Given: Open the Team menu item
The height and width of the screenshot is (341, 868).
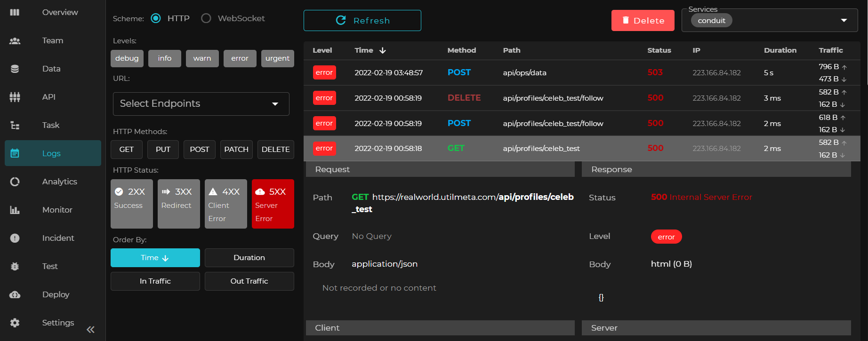Looking at the screenshot, I should (53, 40).
